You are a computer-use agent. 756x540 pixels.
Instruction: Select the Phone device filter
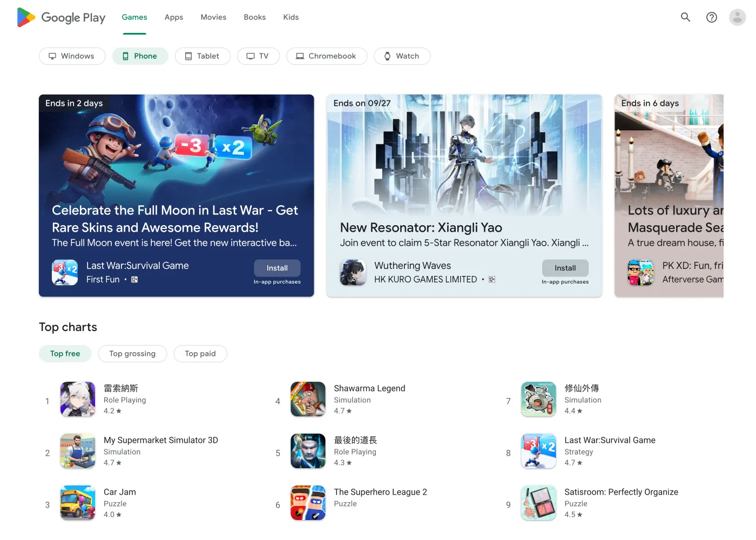pos(140,56)
